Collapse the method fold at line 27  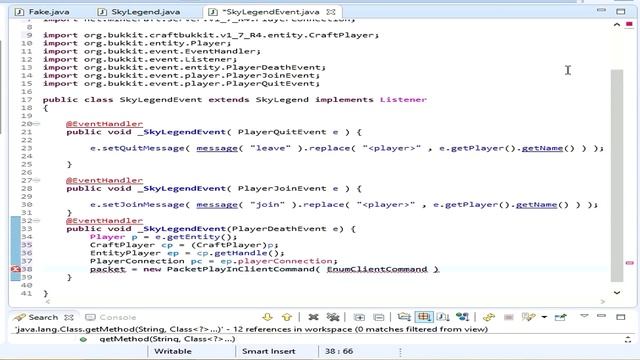37,180
